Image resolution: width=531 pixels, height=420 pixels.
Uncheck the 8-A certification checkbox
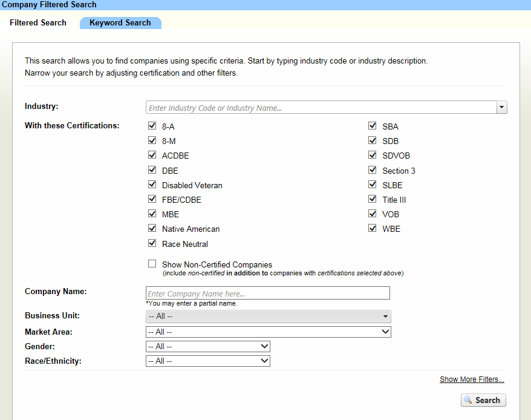click(152, 126)
